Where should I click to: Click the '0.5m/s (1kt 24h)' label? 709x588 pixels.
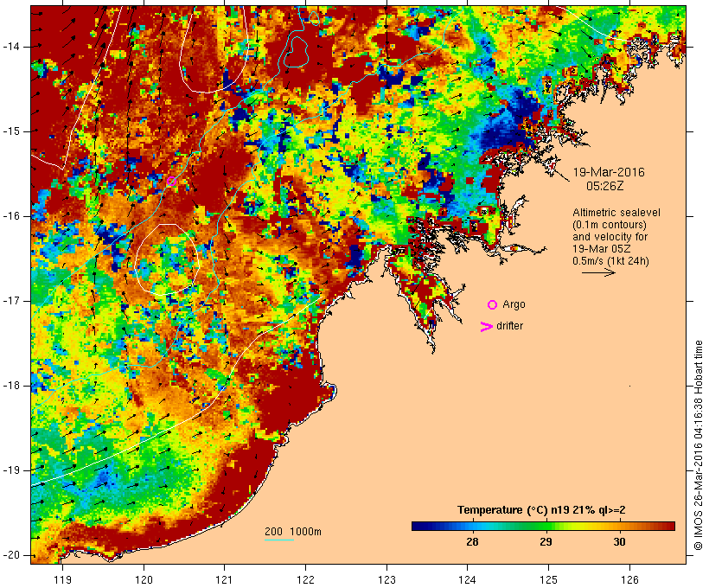click(x=610, y=261)
